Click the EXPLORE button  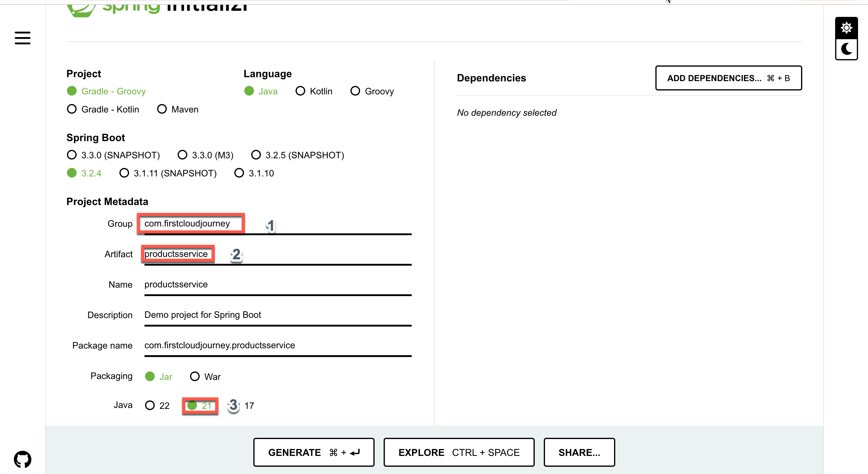click(459, 452)
